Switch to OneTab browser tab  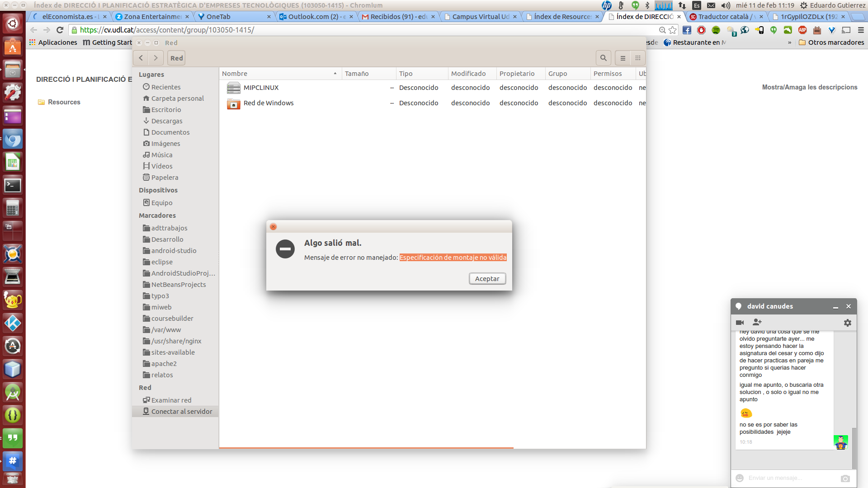click(233, 17)
